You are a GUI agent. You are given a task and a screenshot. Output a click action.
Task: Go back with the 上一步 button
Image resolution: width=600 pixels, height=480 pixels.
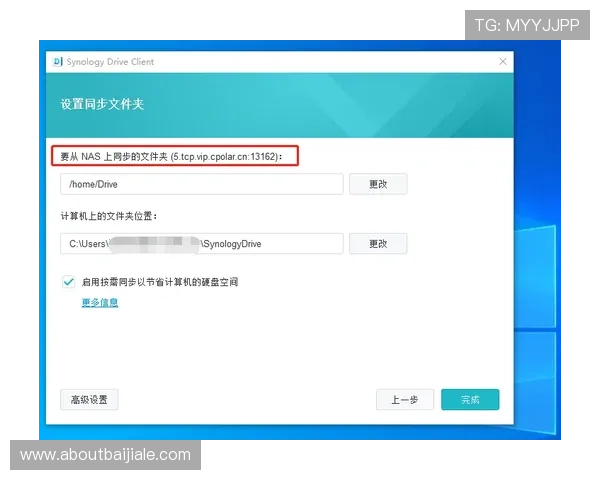tap(405, 400)
